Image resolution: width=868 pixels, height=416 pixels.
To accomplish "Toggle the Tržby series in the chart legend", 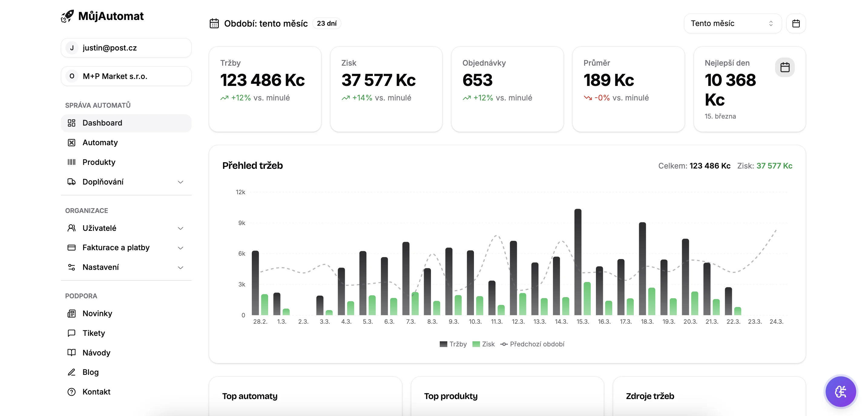I will coord(453,344).
